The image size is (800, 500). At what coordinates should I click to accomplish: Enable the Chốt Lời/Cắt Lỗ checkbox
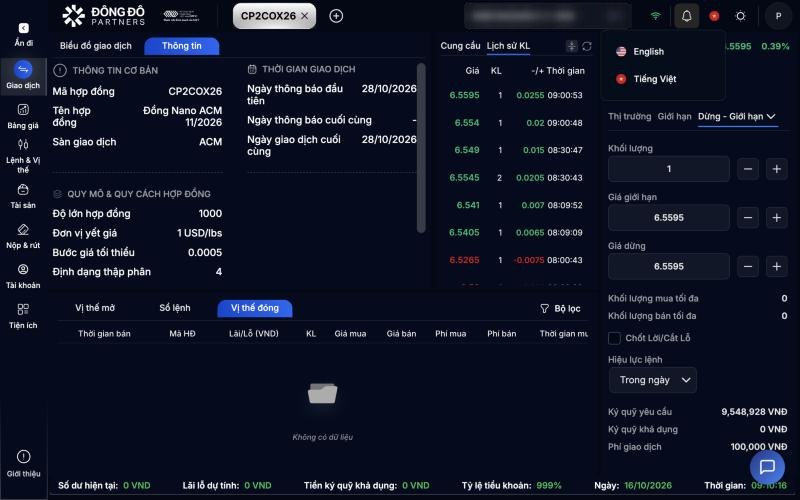coord(614,338)
